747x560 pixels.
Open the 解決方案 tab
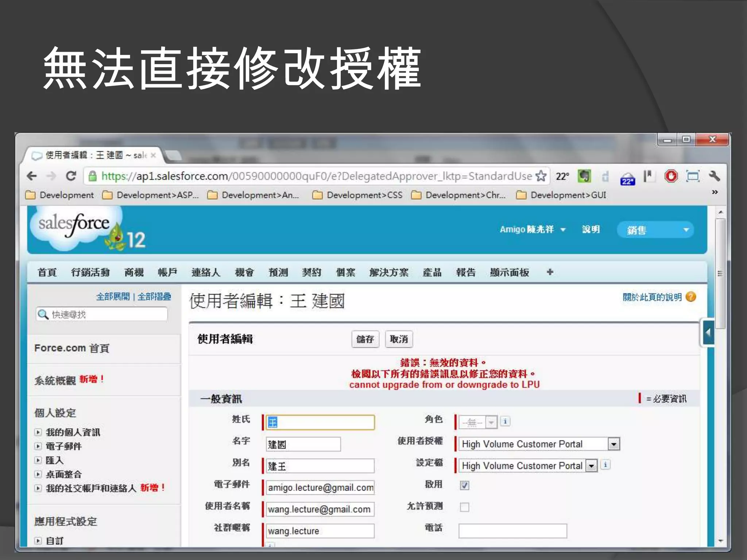[389, 272]
